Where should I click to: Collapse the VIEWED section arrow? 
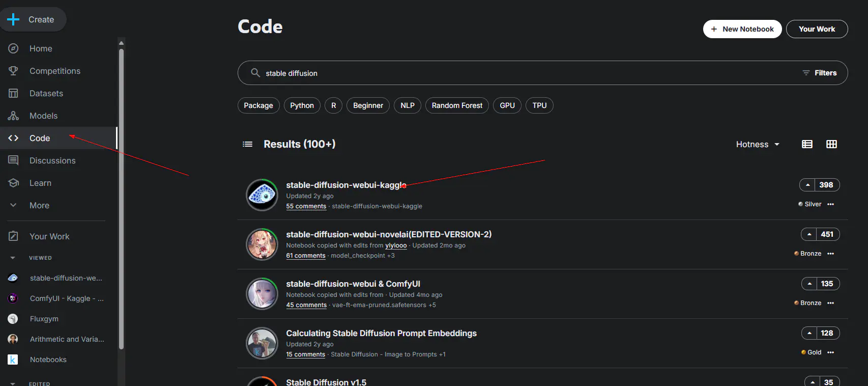[13, 258]
